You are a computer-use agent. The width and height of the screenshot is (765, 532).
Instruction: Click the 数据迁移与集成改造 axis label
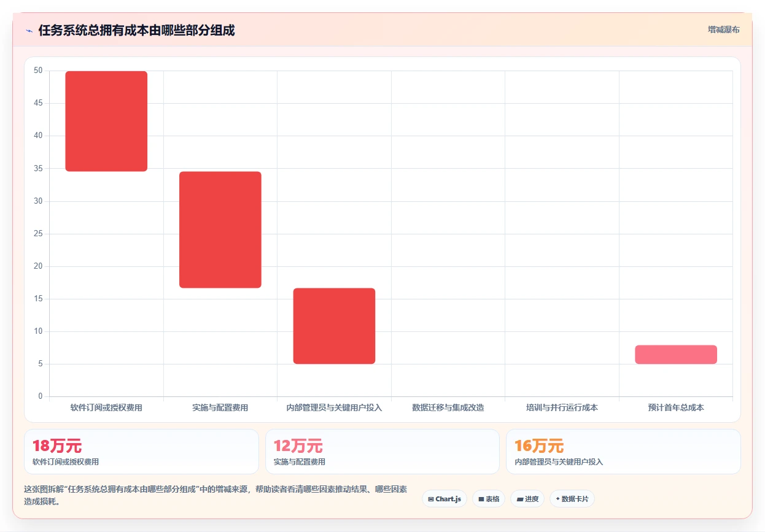pyautogui.click(x=448, y=407)
